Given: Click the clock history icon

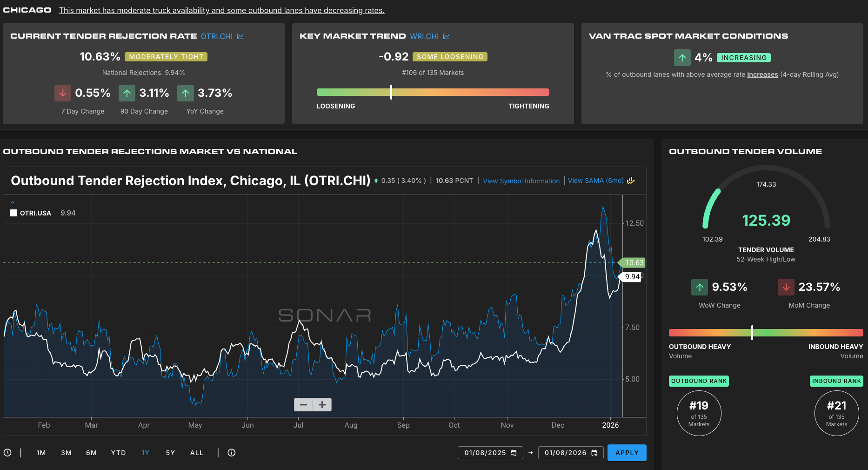Looking at the screenshot, I should click(x=7, y=453).
